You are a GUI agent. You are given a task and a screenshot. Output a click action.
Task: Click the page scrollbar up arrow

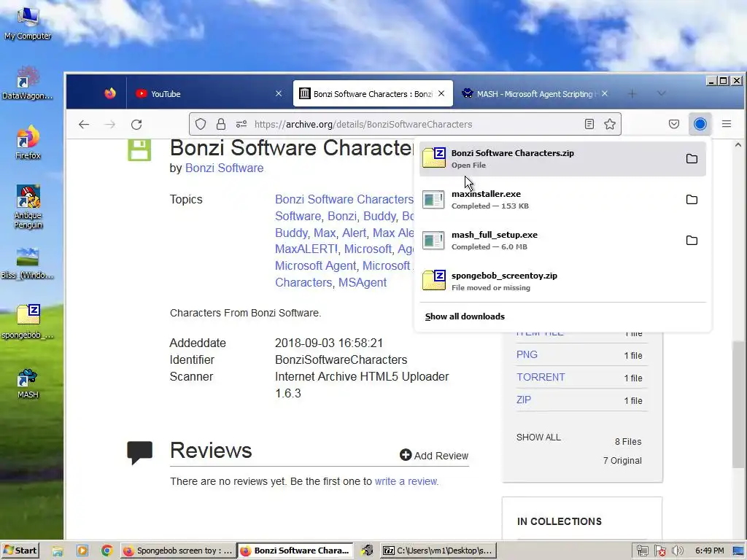pos(738,145)
